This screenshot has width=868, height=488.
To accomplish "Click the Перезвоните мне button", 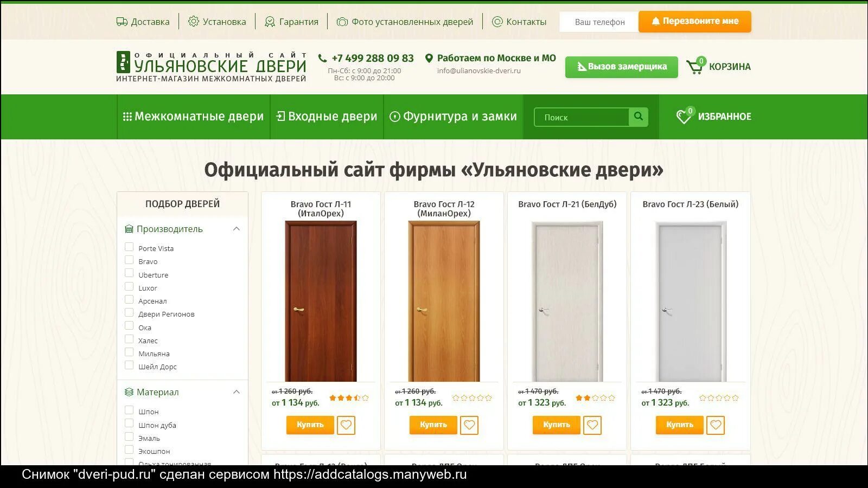I will 695,22.
